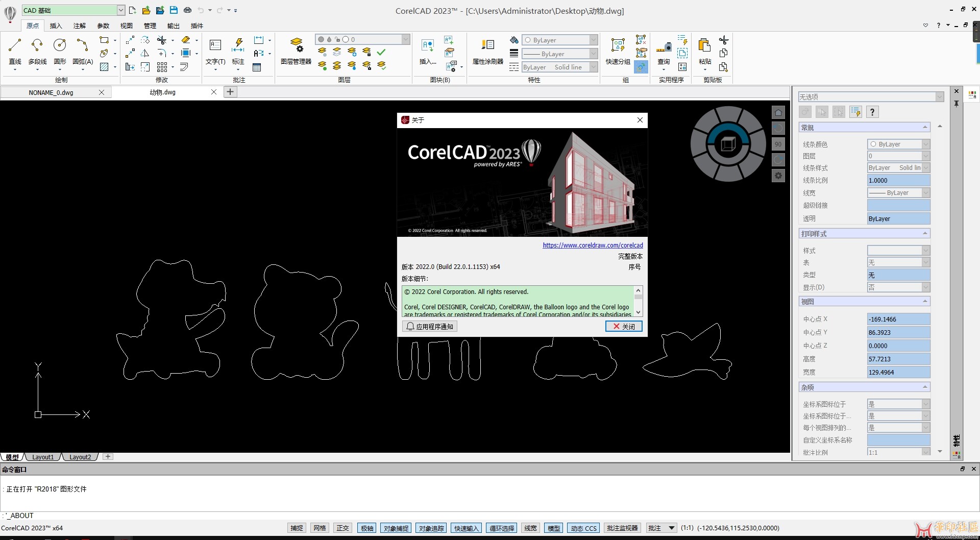
Task: Click the 批注监视器 status bar button
Action: click(x=622, y=528)
